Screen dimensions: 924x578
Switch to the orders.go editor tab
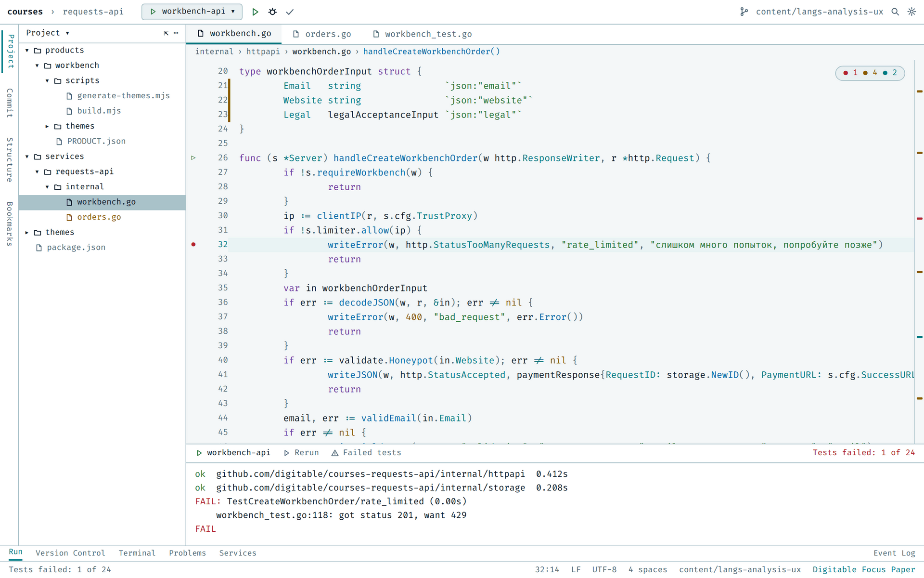coord(322,34)
